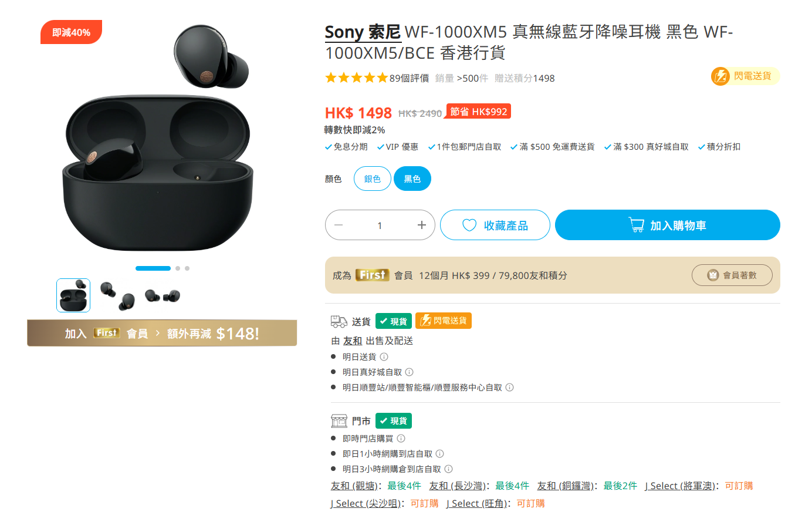Click the info icon beside 順豐服務中心自取

click(510, 387)
